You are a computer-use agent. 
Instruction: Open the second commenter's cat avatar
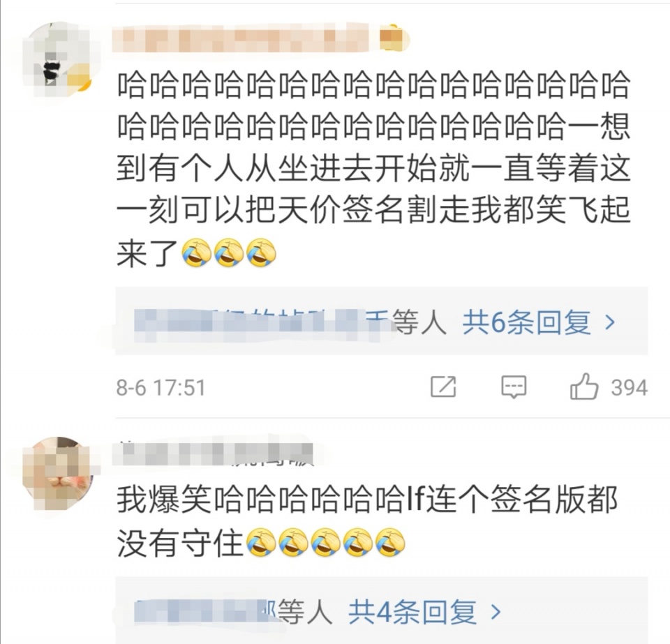pyautogui.click(x=58, y=472)
